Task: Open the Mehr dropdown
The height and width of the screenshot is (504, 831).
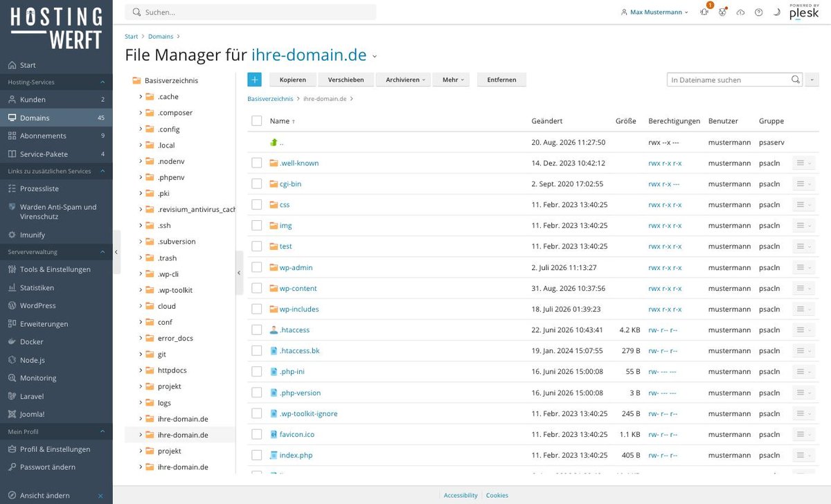Action: tap(451, 80)
